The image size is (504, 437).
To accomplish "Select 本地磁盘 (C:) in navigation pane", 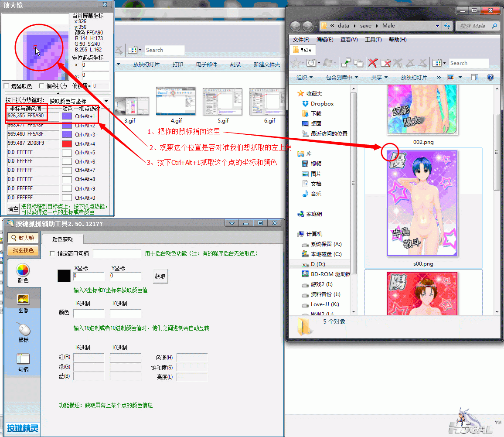I will [x=322, y=254].
